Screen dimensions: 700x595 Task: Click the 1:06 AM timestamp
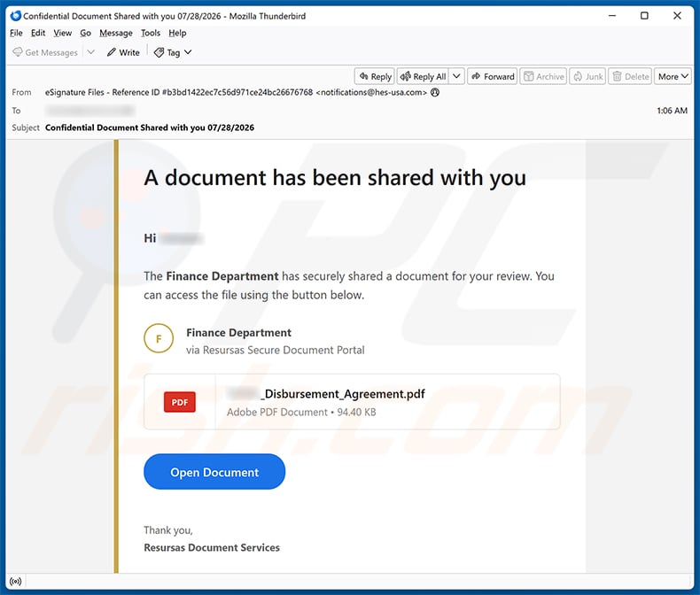(x=672, y=111)
